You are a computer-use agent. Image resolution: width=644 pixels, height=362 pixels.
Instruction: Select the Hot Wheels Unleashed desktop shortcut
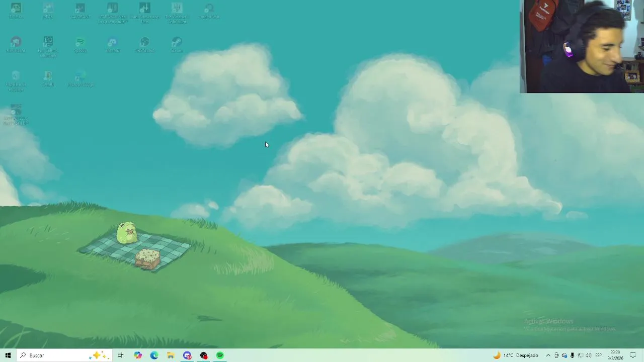pos(16,115)
